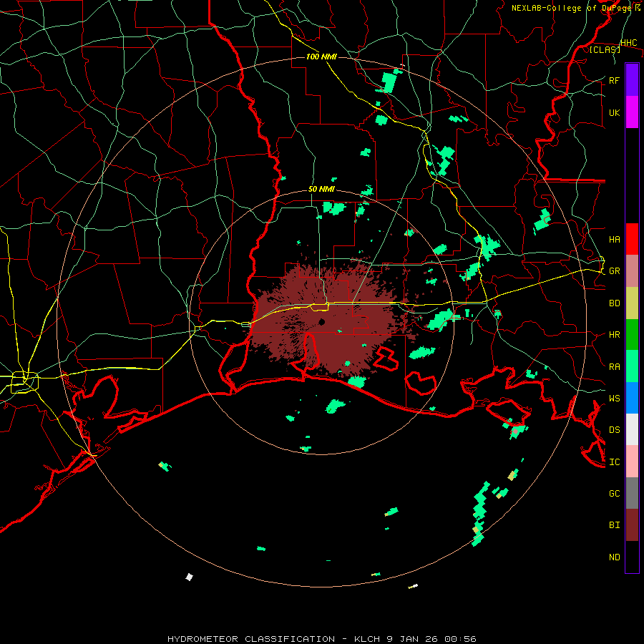Viewport: 644px width, 644px height.
Task: Click the RA legend label
Action: point(614,366)
